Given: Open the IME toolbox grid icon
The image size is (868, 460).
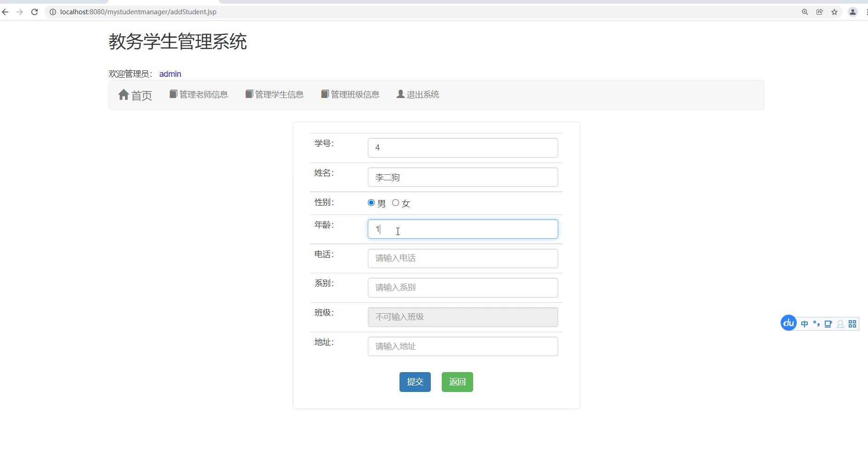Looking at the screenshot, I should click(852, 324).
